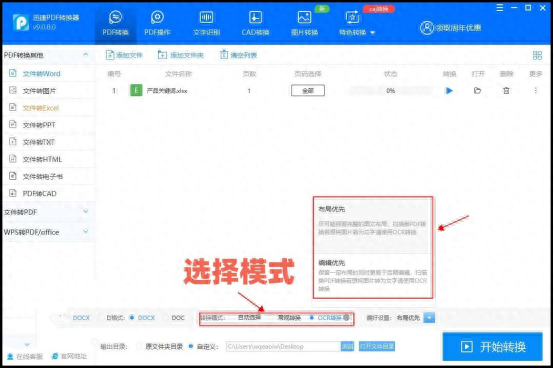The height and width of the screenshot is (368, 554).
Task: Click the icon beside 文件转TXT
Action: click(x=13, y=142)
